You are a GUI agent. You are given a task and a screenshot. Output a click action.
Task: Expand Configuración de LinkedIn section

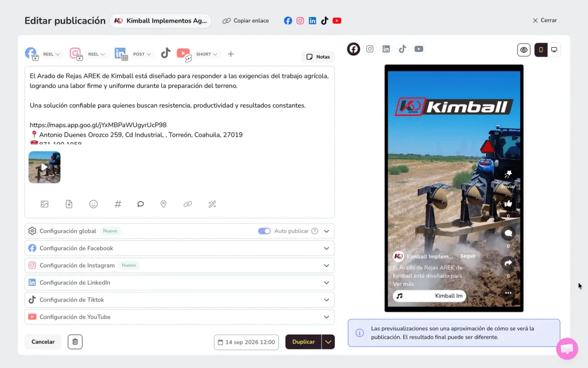pos(179,282)
